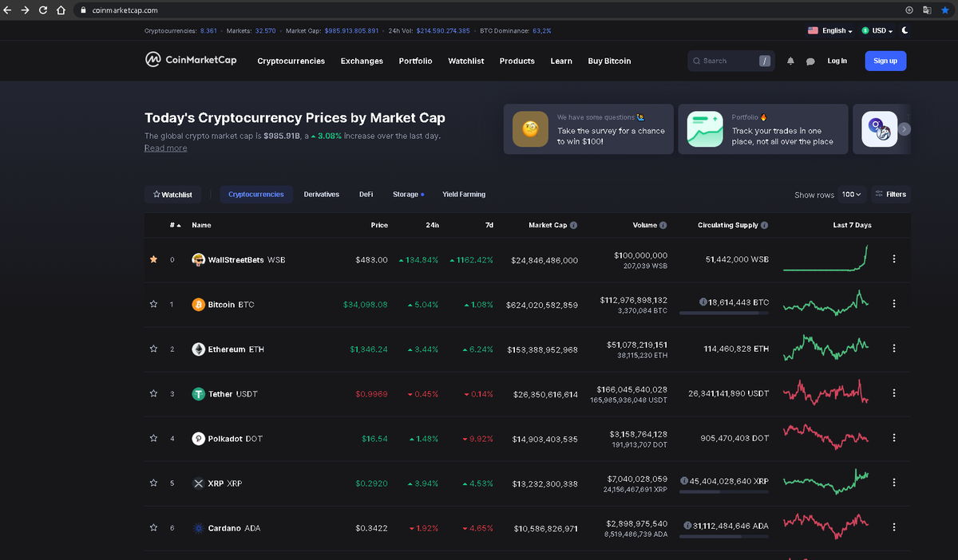
Task: Click the Watchlist filter button
Action: (172, 195)
